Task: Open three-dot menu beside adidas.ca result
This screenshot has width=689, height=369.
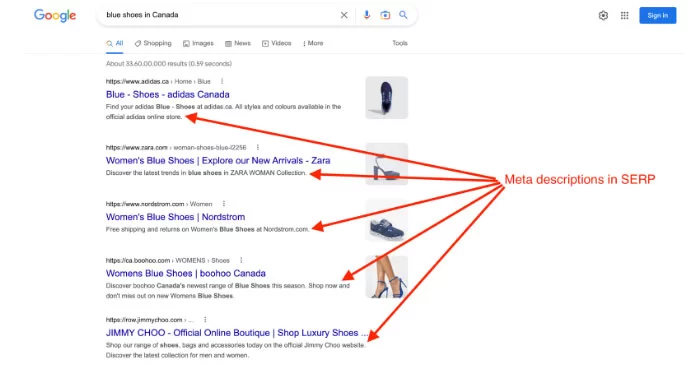Action: point(222,81)
